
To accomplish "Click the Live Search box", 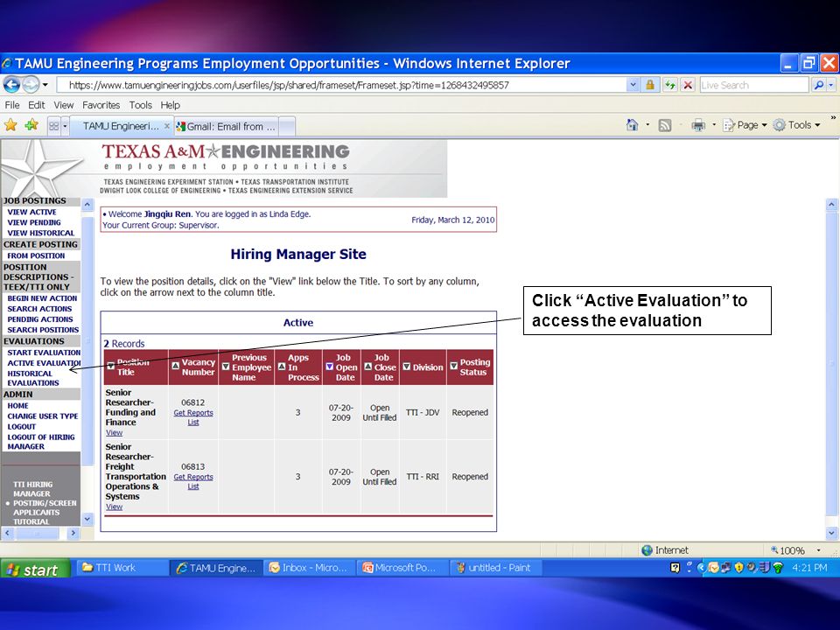I will point(753,85).
